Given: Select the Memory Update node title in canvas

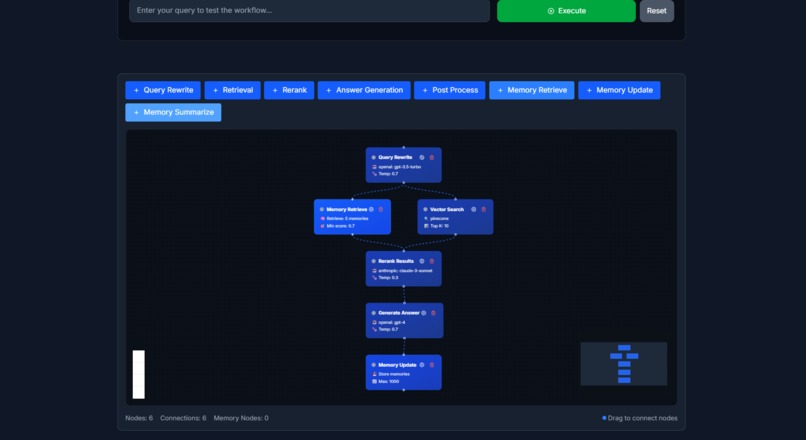Looking at the screenshot, I should [397, 365].
